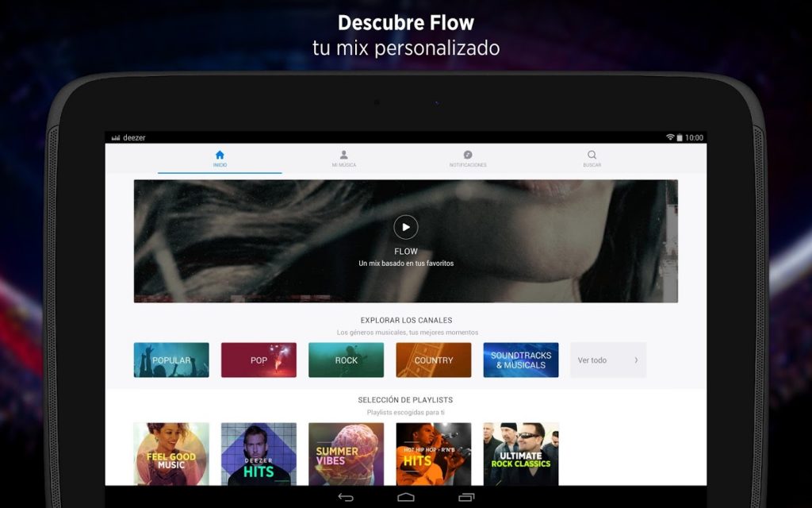Browse the Country channel tile
This screenshot has height=508, width=812.
[x=434, y=360]
